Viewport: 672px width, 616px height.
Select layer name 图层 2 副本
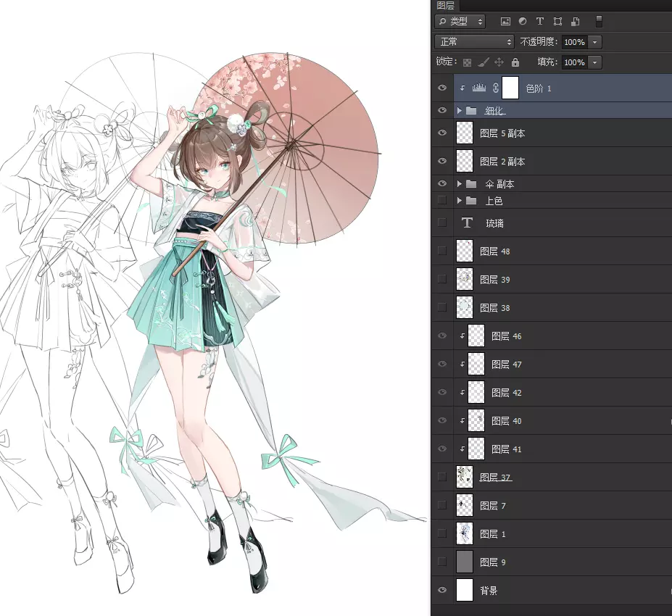point(502,162)
